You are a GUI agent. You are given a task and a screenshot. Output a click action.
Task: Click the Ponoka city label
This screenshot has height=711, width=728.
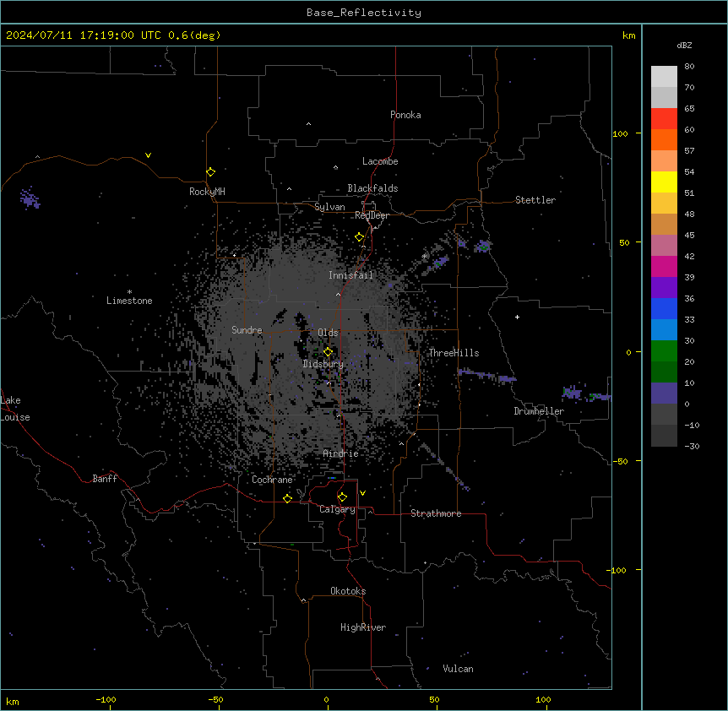pyautogui.click(x=405, y=115)
